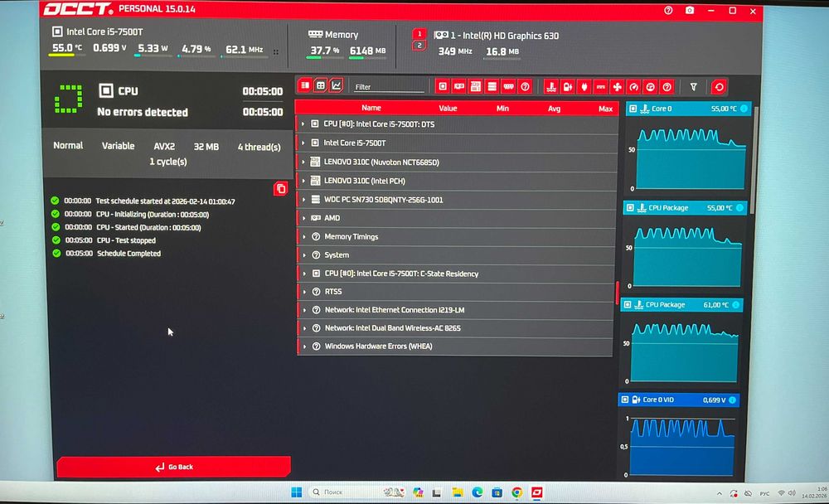Click the Go Back button
Viewport: 829px width, 504px height.
[x=174, y=467]
